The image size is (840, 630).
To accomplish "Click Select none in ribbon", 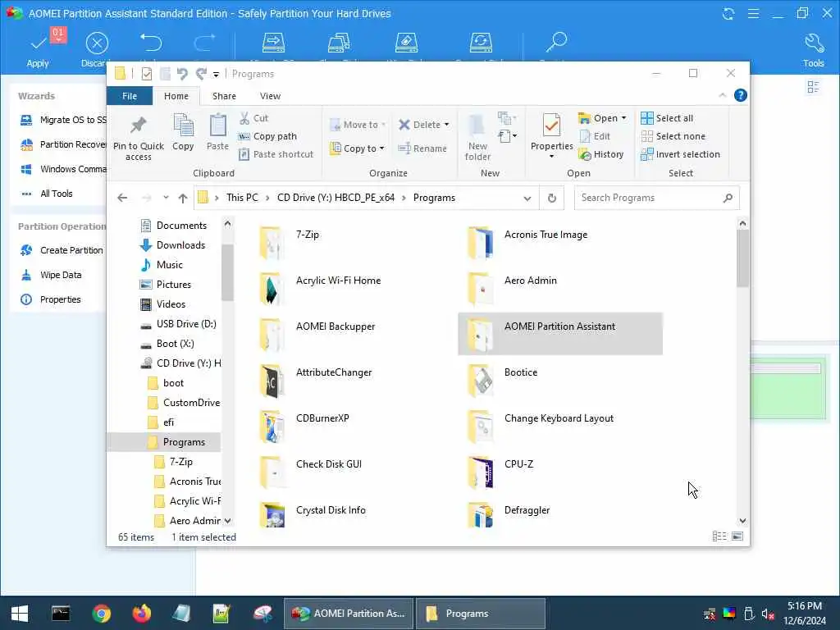I will tap(673, 136).
